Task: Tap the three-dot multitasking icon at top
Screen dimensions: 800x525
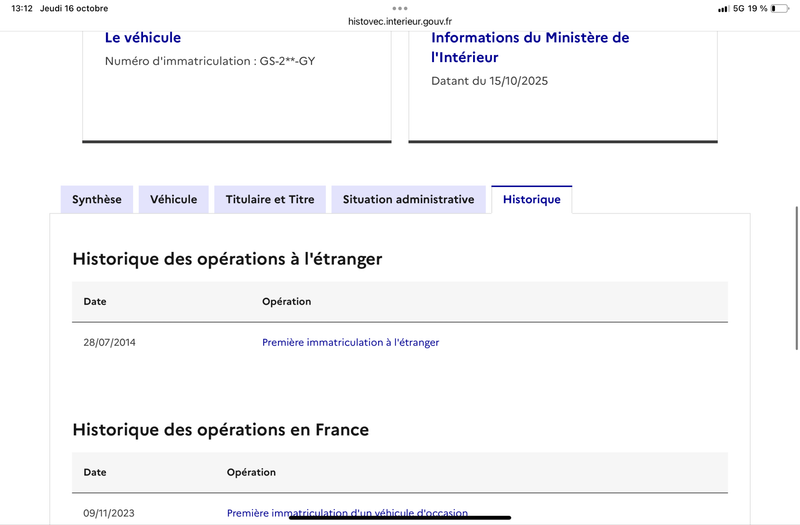Action: [x=400, y=7]
